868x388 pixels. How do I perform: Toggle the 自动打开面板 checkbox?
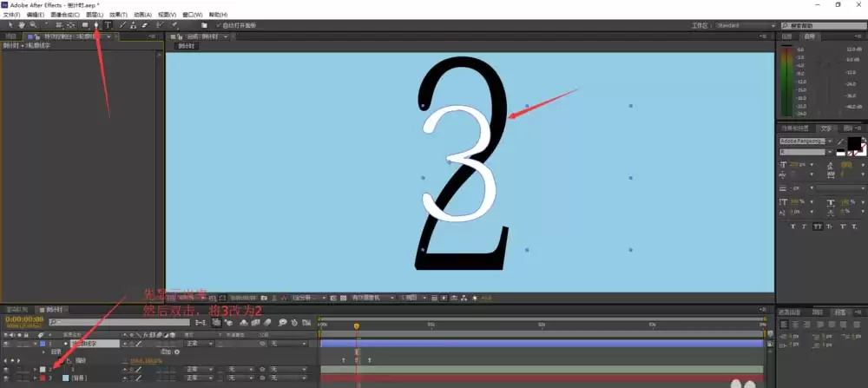coord(219,25)
